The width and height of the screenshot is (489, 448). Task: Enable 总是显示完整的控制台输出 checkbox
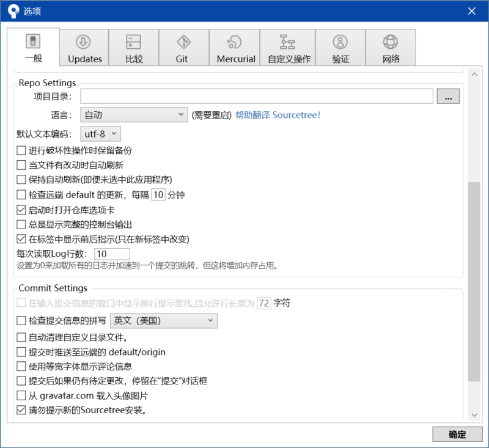click(x=21, y=224)
